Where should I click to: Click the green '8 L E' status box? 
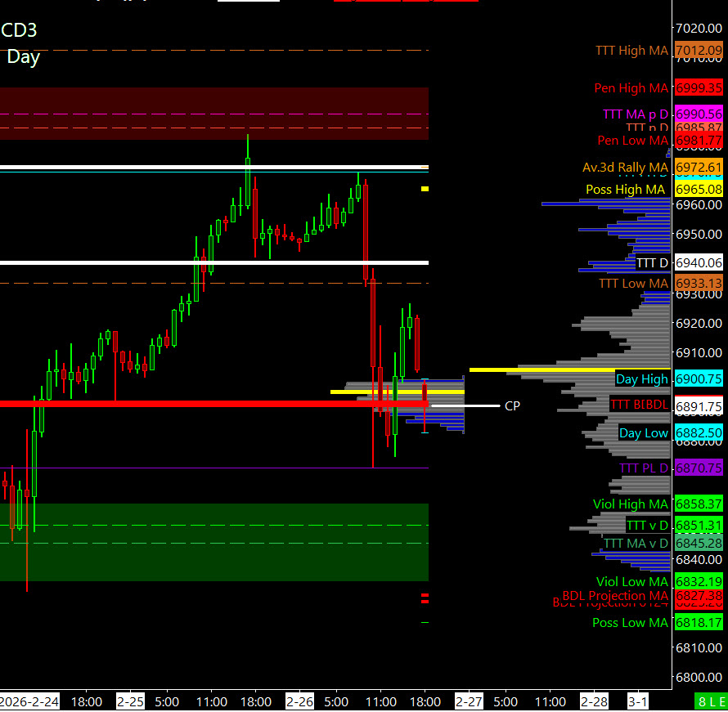point(709,701)
